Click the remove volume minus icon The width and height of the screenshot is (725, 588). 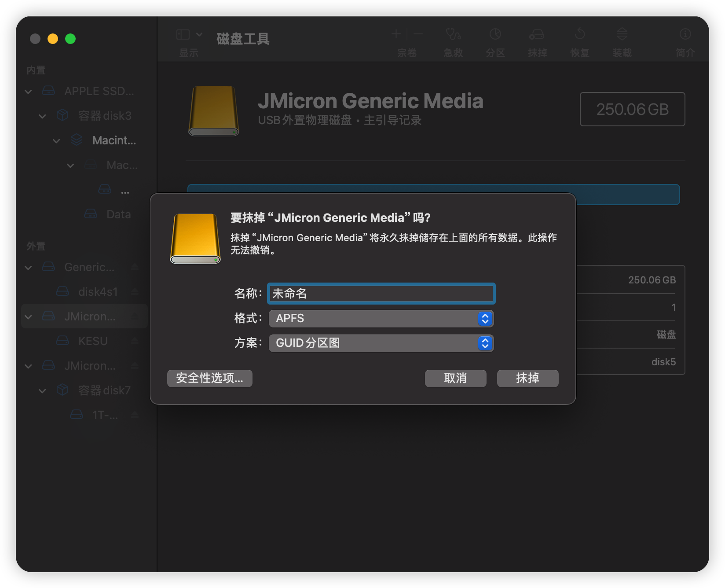tap(418, 34)
